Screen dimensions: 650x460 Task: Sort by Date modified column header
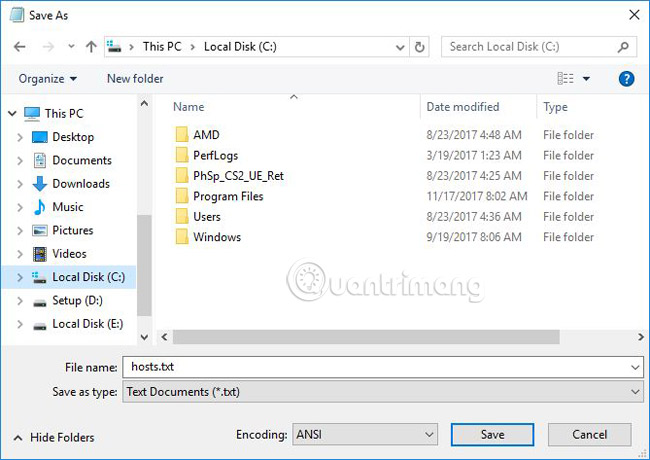[463, 107]
